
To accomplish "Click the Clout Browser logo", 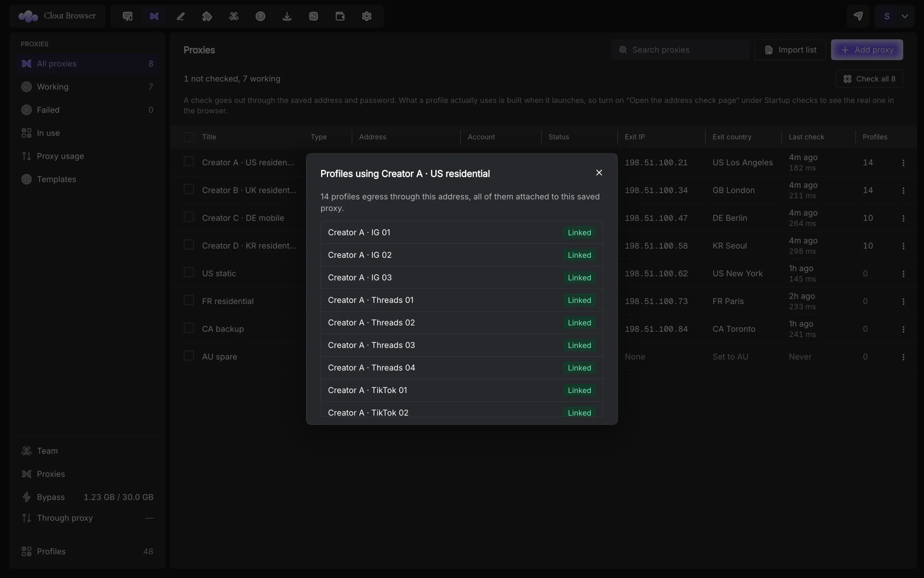I will (57, 16).
